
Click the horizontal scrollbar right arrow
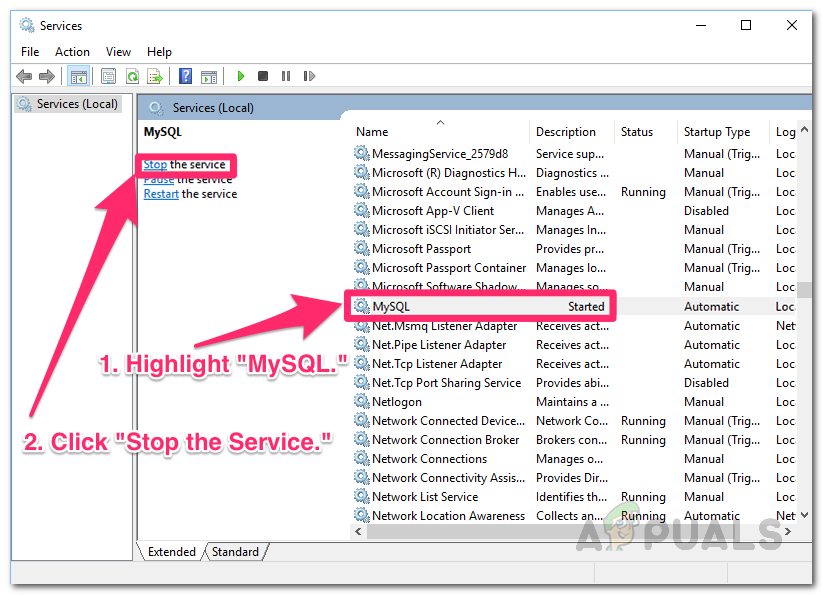pos(788,532)
